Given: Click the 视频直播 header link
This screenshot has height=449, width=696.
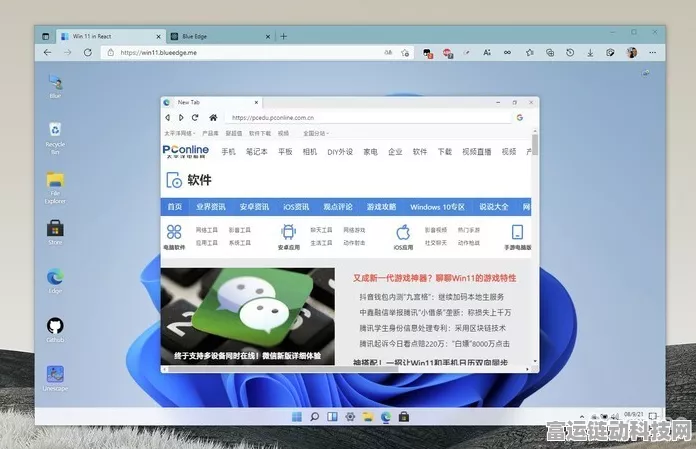Looking at the screenshot, I should (x=476, y=152).
